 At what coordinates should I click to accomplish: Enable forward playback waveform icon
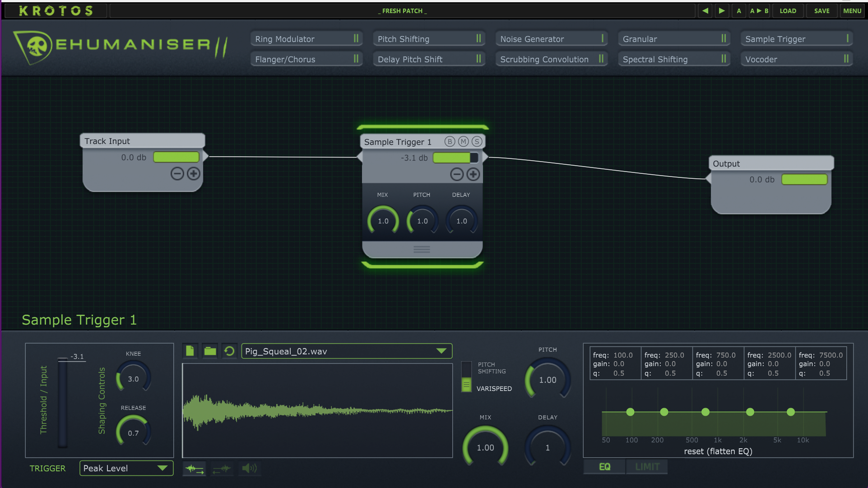click(194, 469)
